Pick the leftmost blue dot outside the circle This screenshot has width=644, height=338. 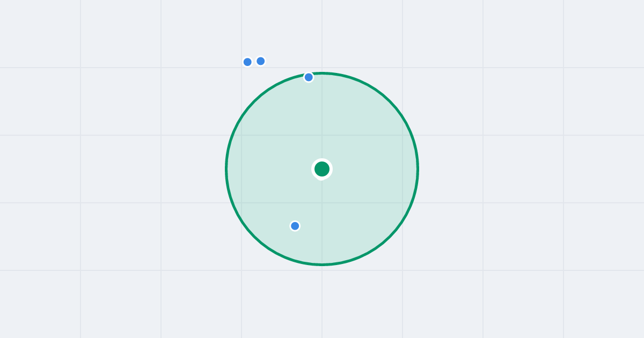(x=247, y=62)
